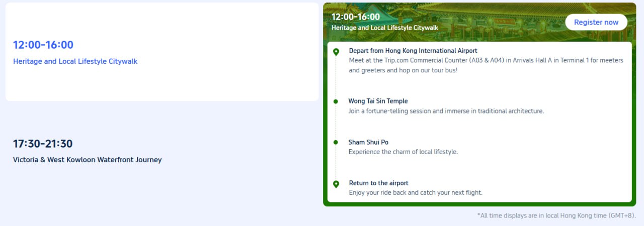Click the 12:00-16:00 time in the left card

coord(43,45)
